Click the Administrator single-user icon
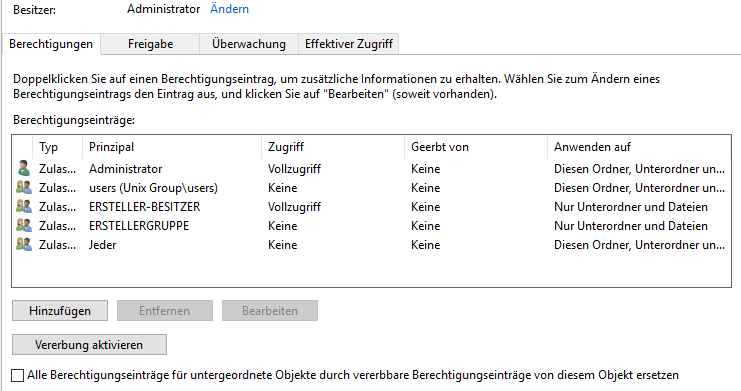This screenshot has height=391, width=741. (24, 168)
